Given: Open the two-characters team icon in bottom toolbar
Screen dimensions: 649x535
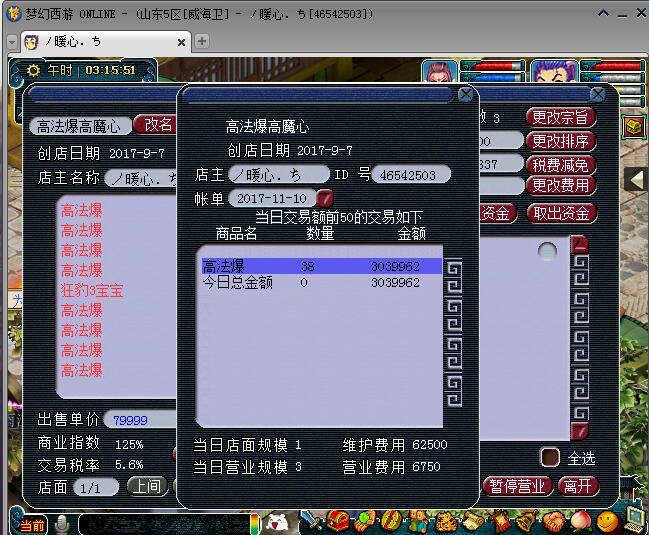Looking at the screenshot, I should (418, 521).
